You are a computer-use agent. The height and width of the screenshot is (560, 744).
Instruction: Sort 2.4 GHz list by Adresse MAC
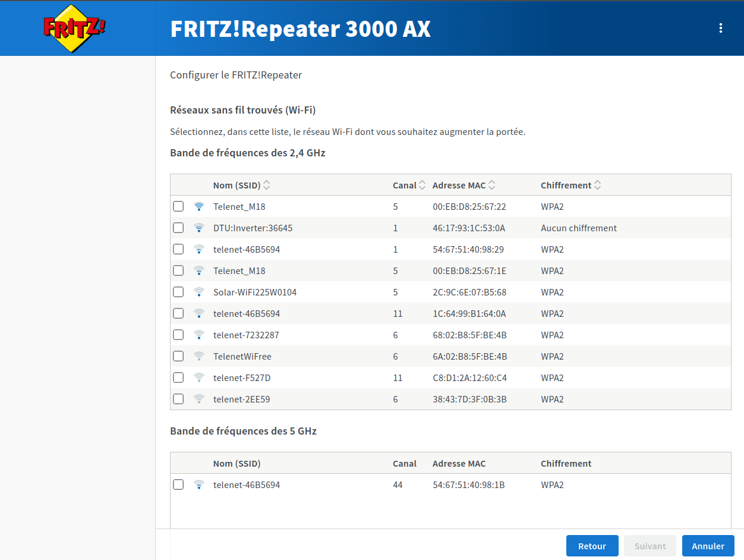[x=464, y=185]
